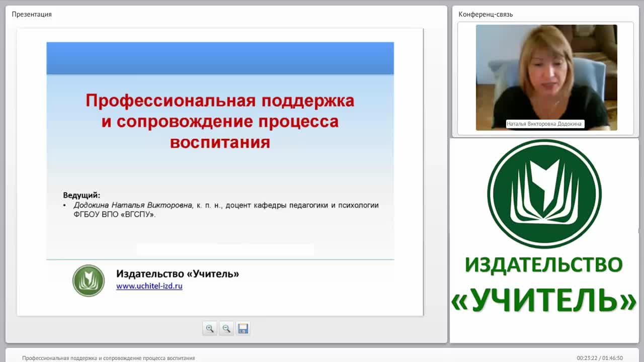Select the Презентация panel header

32,14
